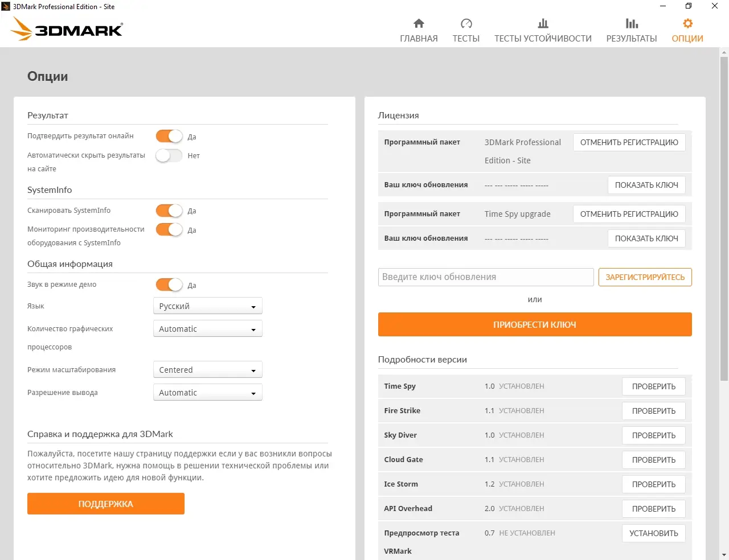Screen dimensions: 729x560
Task: Click the 3DMark app icon in title bar
Action: coord(6,6)
